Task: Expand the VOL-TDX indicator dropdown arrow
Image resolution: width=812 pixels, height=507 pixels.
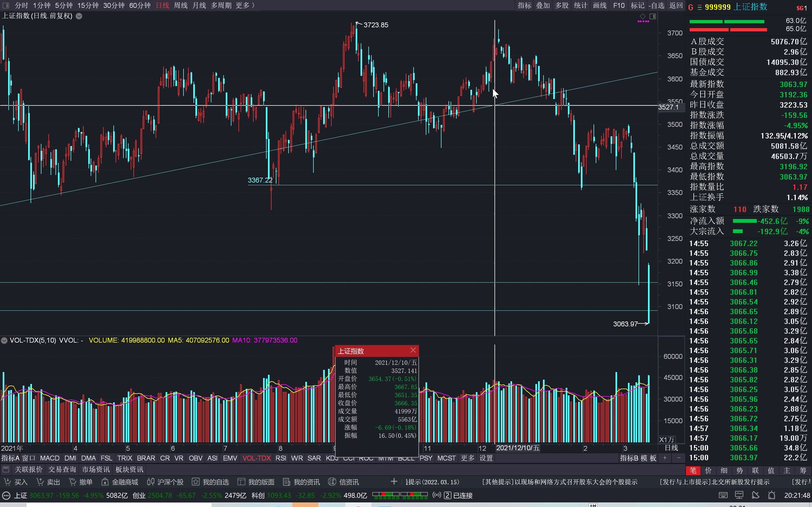Action: (4, 340)
